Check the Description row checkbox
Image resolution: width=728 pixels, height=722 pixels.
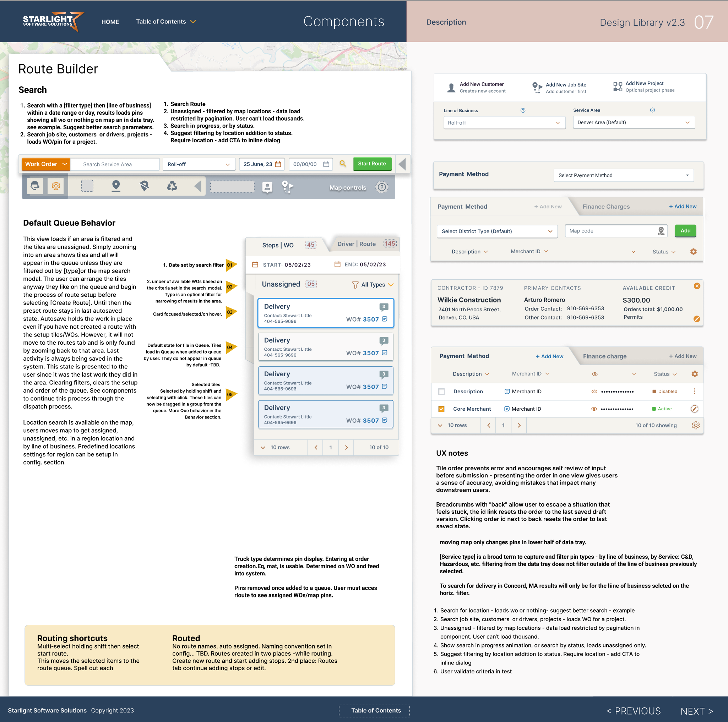[441, 392]
